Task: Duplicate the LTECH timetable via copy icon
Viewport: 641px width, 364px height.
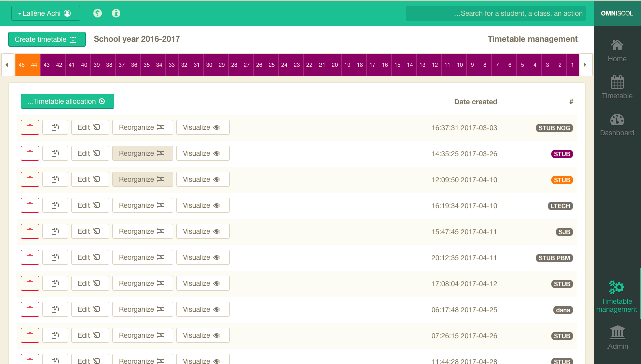Action: (55, 205)
